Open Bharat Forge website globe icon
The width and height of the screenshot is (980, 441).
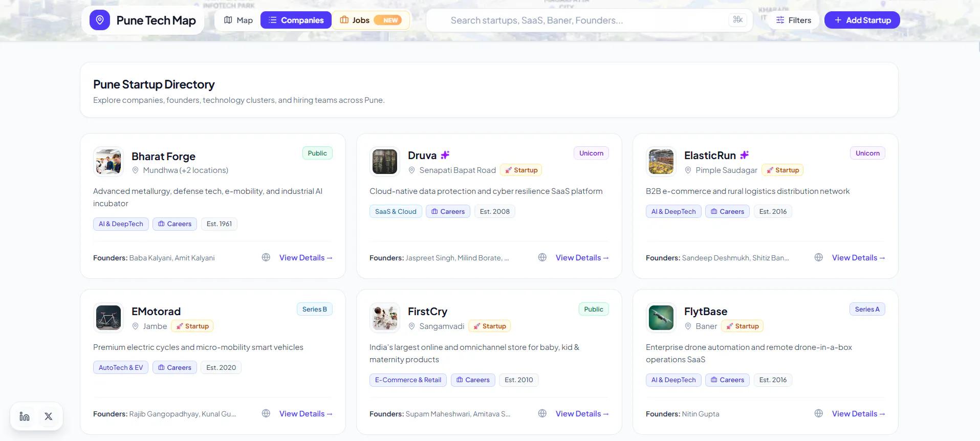click(x=266, y=257)
